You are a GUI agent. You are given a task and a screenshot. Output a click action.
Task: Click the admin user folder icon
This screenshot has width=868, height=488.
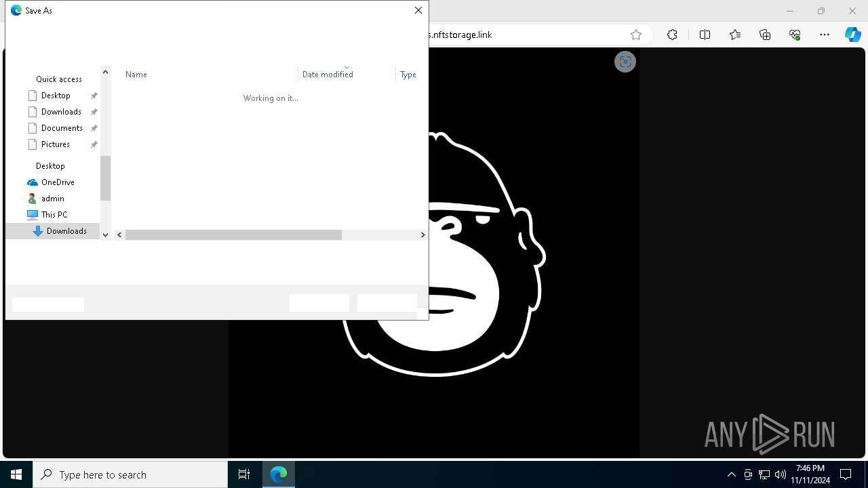click(32, 199)
